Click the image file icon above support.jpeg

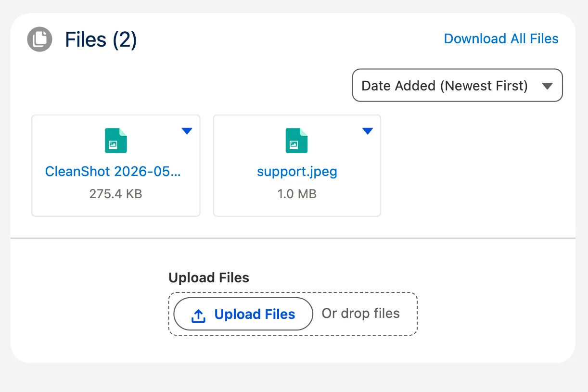(x=296, y=140)
